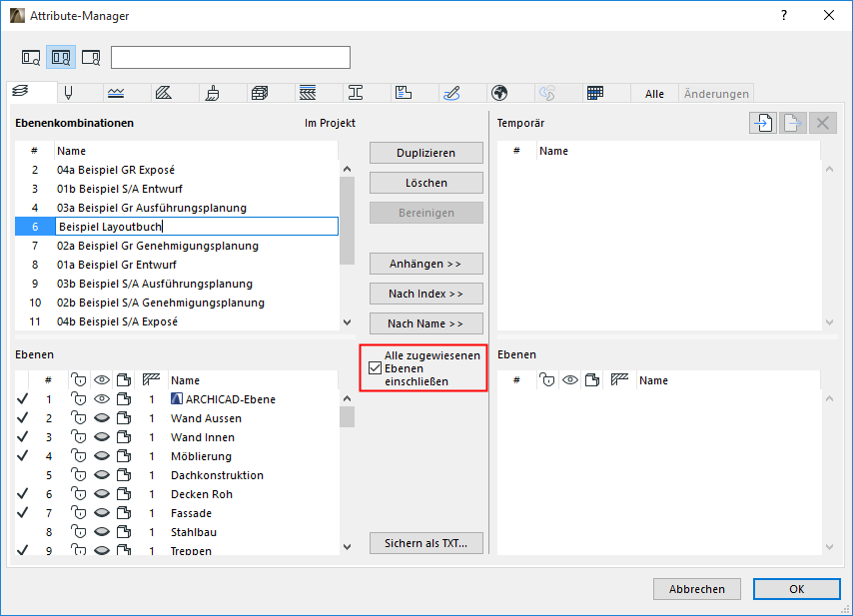Open the Zone Categories tab
The image size is (853, 616).
pos(404,93)
